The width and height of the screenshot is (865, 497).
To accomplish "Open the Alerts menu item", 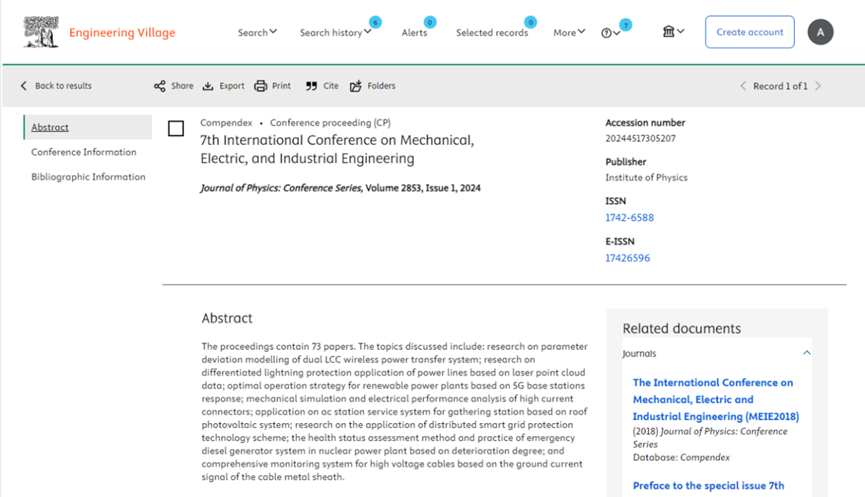I will (x=414, y=33).
